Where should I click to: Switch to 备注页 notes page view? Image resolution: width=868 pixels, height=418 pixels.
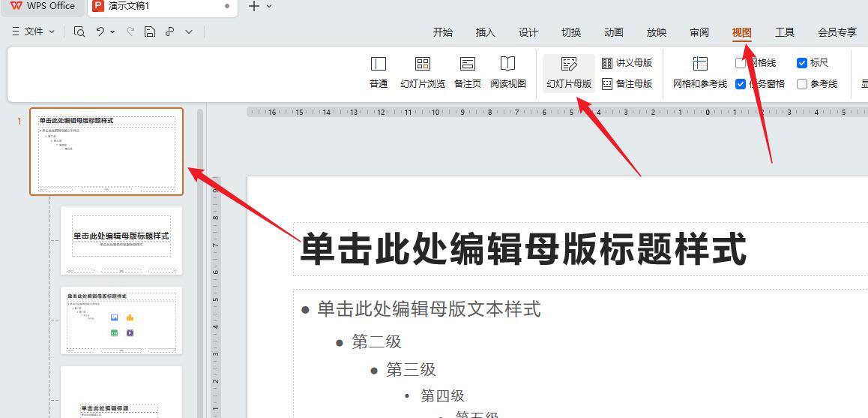pyautogui.click(x=468, y=72)
